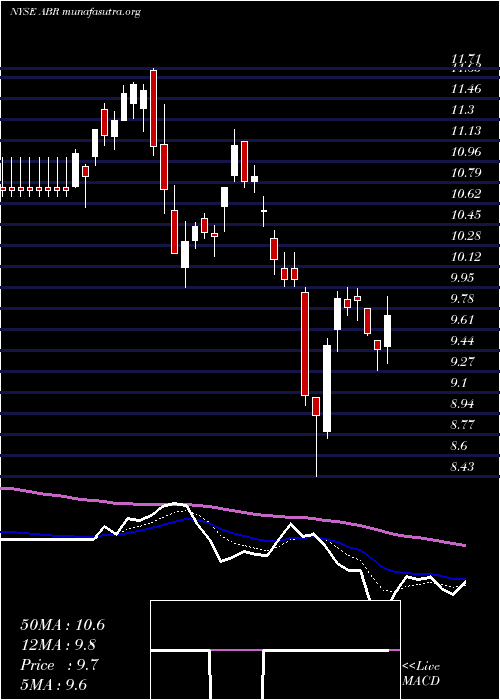The height and width of the screenshot is (700, 500).
Task: Click the 10.12 price axis label
Action: point(466,257)
